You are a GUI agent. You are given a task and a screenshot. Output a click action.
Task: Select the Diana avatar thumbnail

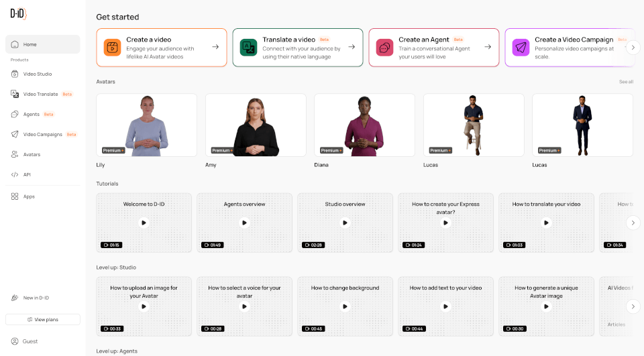(364, 125)
